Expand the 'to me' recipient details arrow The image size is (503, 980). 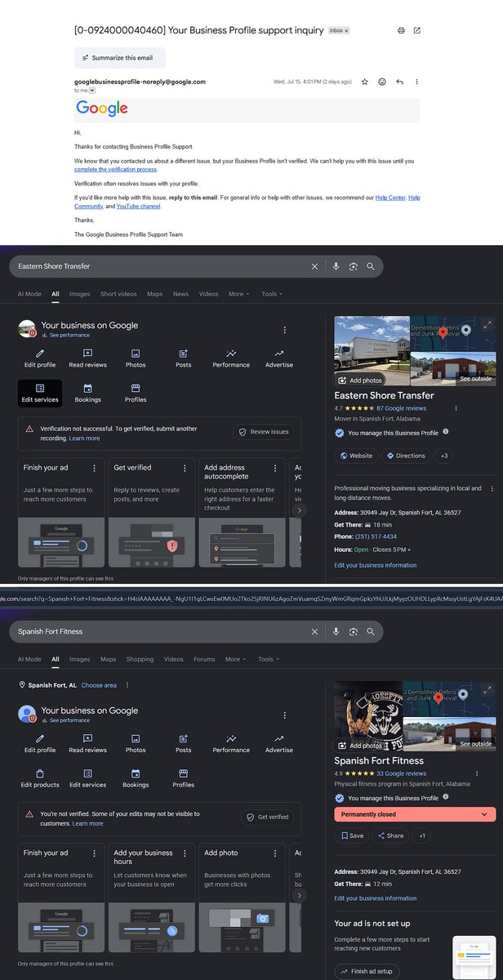point(92,91)
